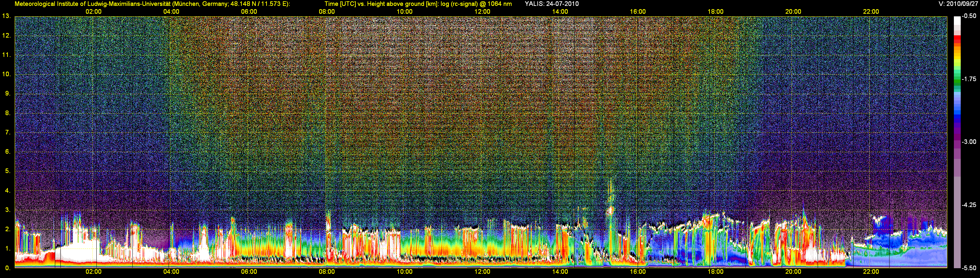
Task: Click the '6.' height axis label
Action: point(8,151)
